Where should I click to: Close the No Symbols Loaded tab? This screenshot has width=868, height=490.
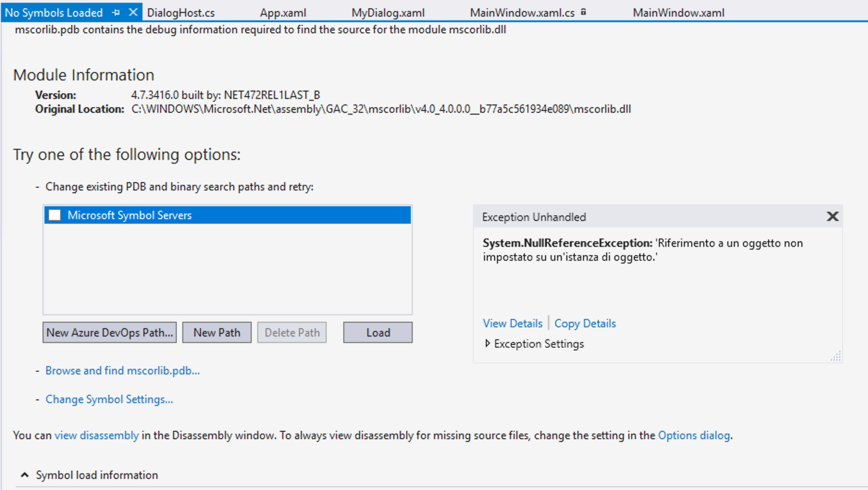(x=133, y=12)
